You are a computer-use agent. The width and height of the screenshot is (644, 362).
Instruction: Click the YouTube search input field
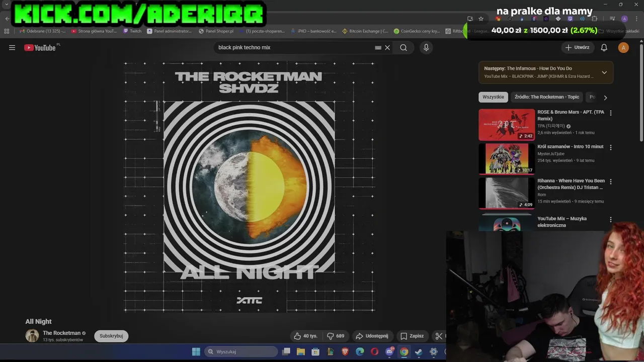point(294,48)
